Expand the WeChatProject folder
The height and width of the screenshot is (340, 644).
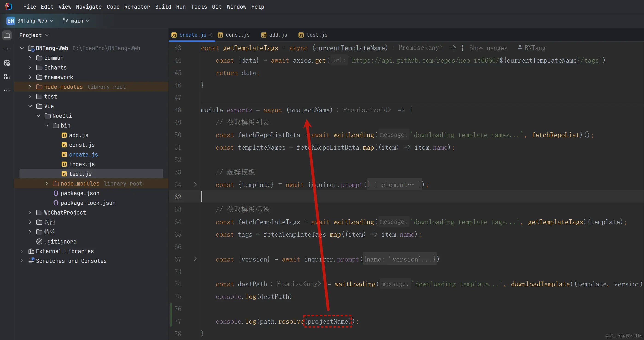click(x=30, y=212)
